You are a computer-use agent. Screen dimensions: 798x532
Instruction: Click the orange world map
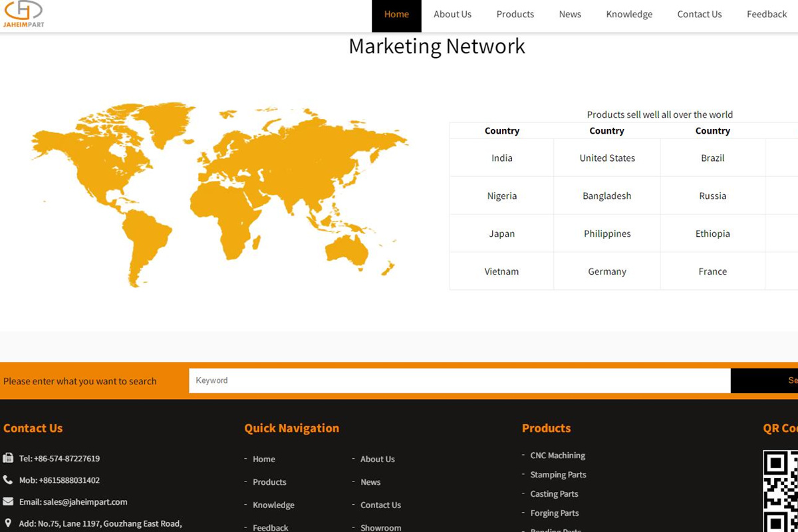pyautogui.click(x=219, y=193)
